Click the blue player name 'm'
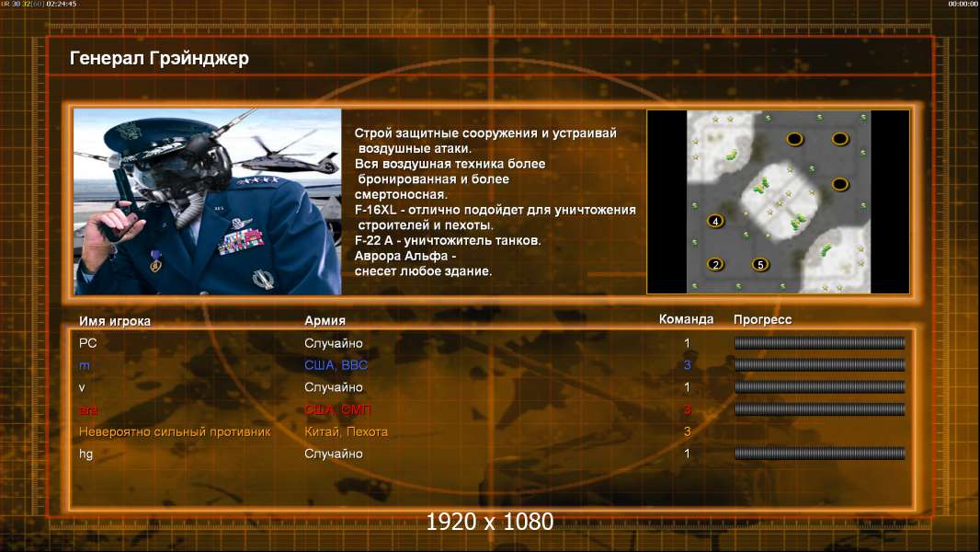 85,366
